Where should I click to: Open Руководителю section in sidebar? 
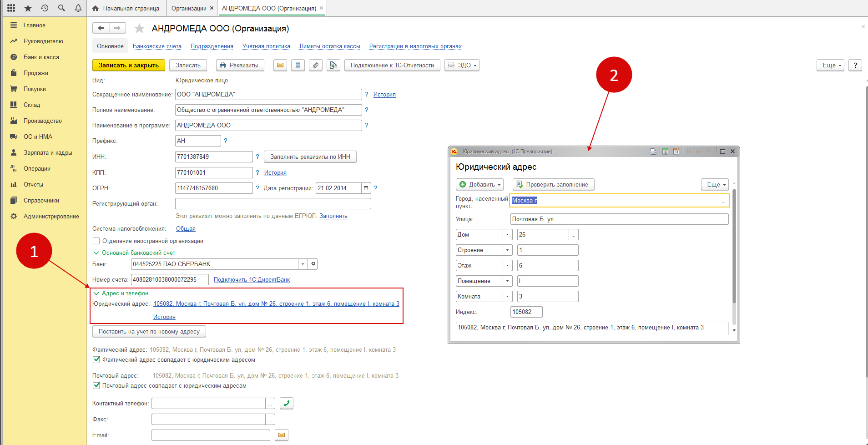click(x=43, y=41)
